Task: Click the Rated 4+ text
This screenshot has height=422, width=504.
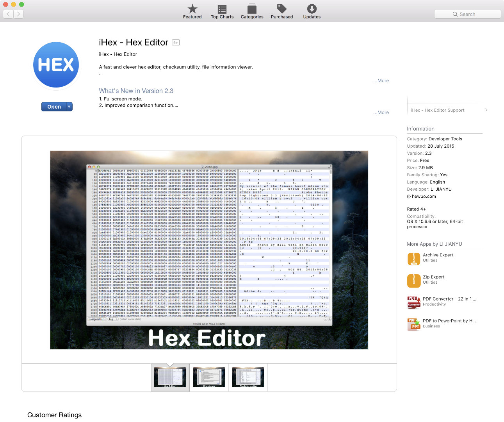Action: point(417,209)
